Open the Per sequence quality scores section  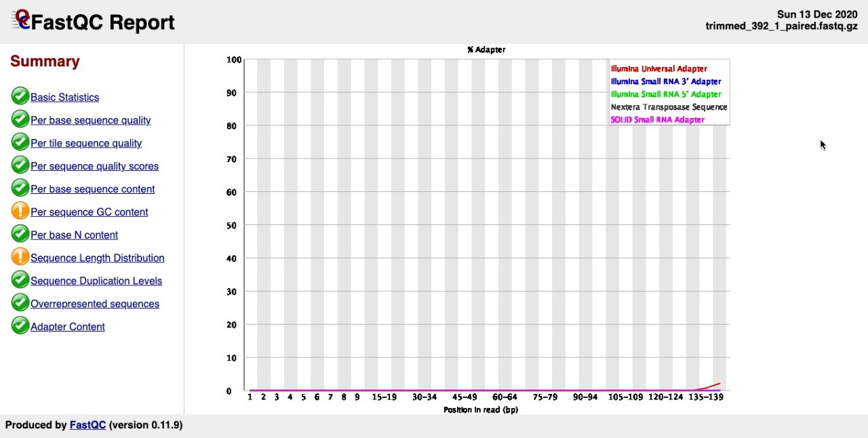94,165
